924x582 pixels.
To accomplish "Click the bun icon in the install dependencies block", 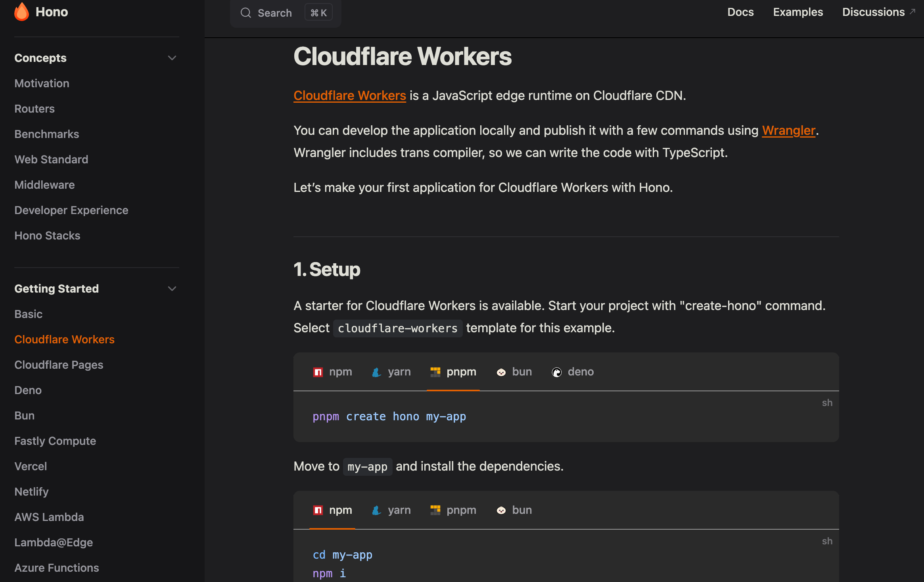I will (x=502, y=510).
